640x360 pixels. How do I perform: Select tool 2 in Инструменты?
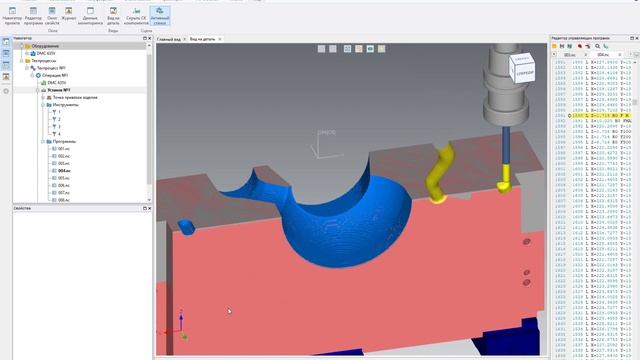pyautogui.click(x=56, y=120)
